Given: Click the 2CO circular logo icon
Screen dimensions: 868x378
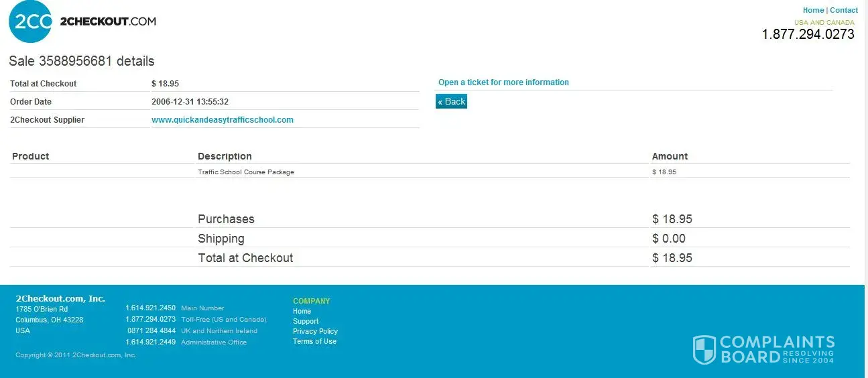Looking at the screenshot, I should click(30, 21).
